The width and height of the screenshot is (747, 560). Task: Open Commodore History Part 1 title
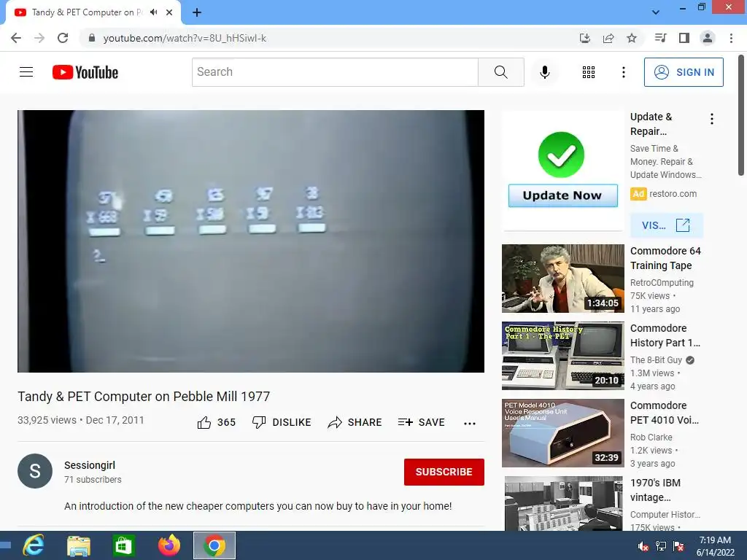pyautogui.click(x=665, y=335)
